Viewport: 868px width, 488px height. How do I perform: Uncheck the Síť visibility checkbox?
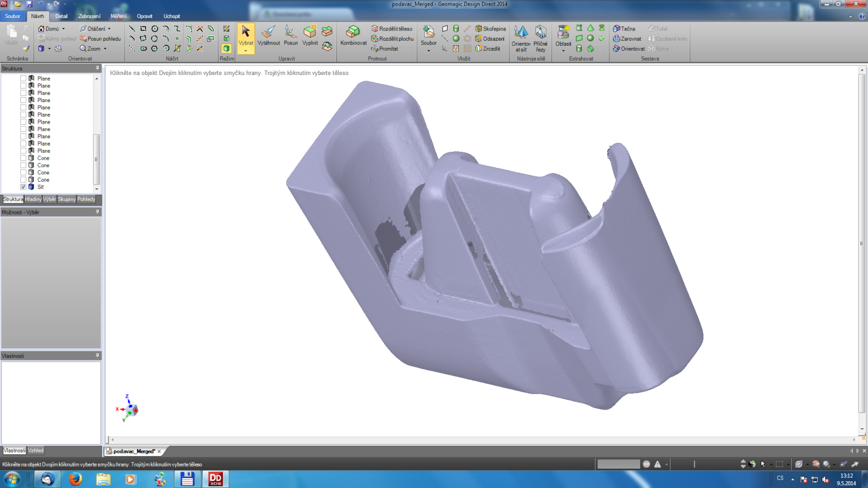point(23,187)
